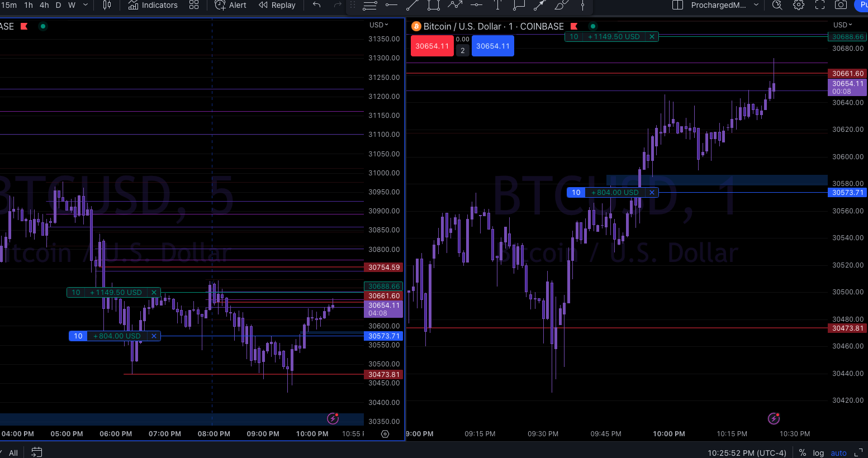Close the +1149.50 USD position with its X
Image resolution: width=868 pixels, height=458 pixels.
pyautogui.click(x=652, y=36)
